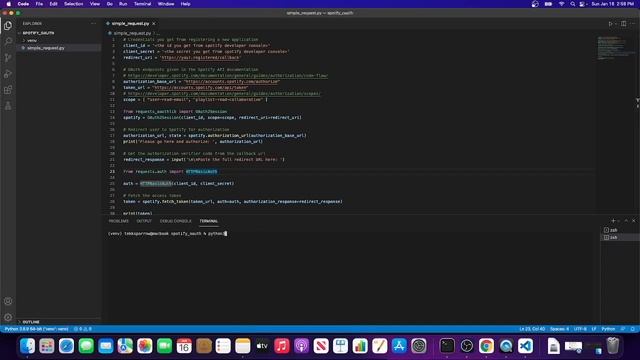Open the notifications bell in the status bar
This screenshot has width=640, height=360.
tap(632, 329)
